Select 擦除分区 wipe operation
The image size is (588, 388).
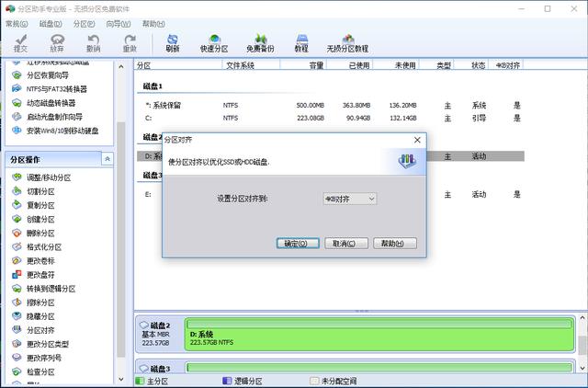coord(33,302)
